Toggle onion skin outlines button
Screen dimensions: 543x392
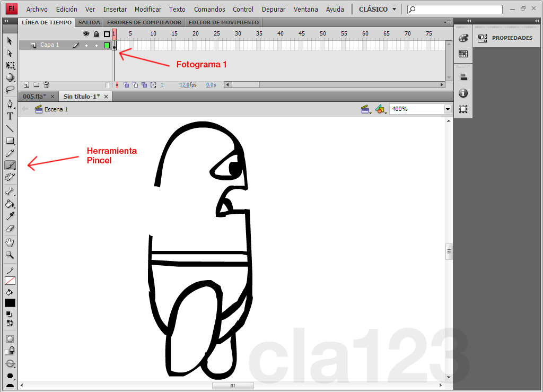(135, 85)
